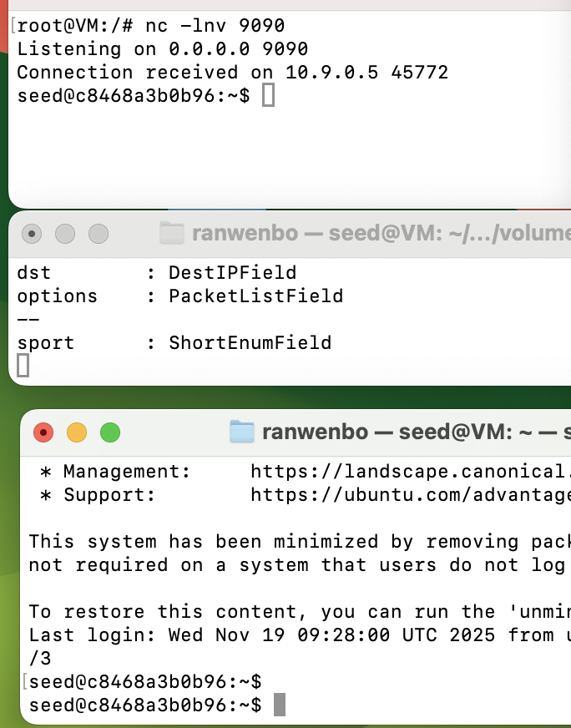
Task: Click the PacketListField options value
Action: click(x=255, y=296)
